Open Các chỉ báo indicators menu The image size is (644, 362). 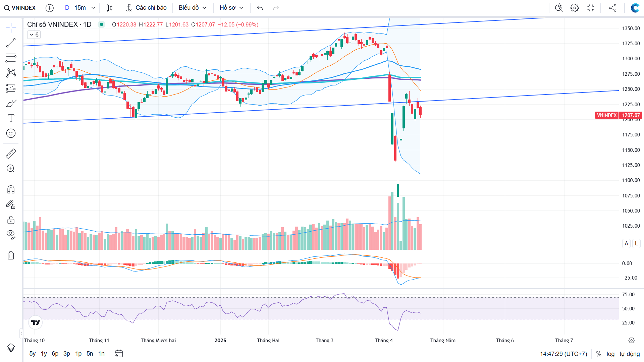coord(146,8)
